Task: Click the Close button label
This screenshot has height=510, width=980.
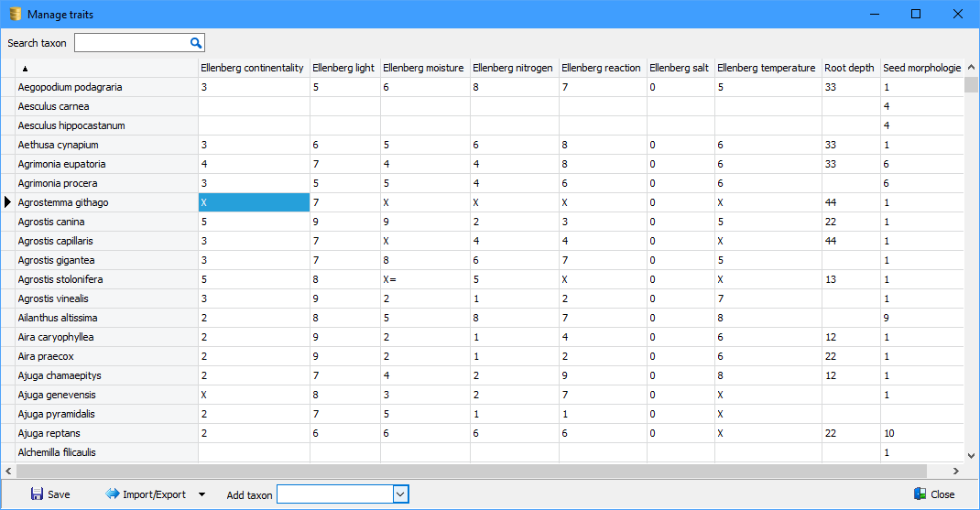Action: pos(942,494)
